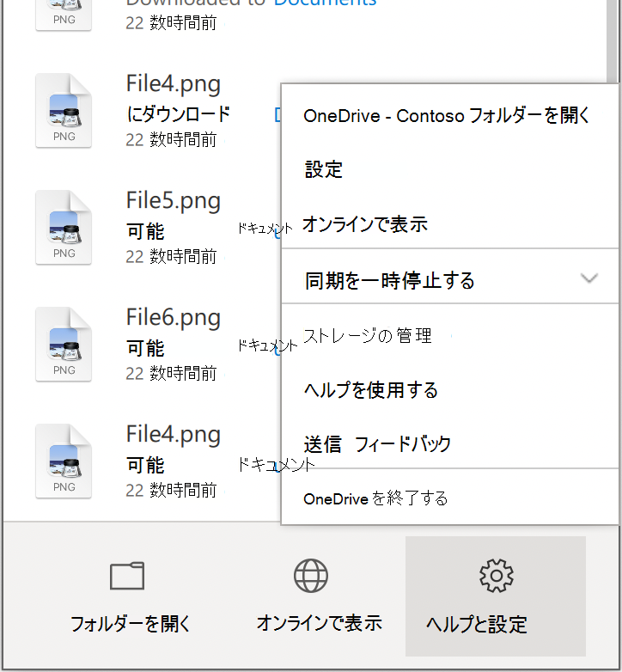Click the folder icon above フォルダーを開く
Viewport: 622px width, 672px height.
(x=127, y=576)
